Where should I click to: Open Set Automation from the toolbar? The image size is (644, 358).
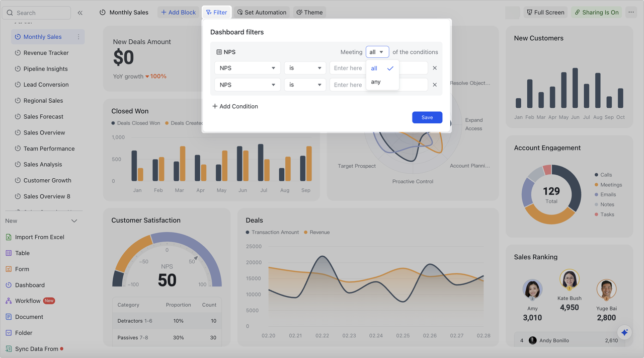262,12
